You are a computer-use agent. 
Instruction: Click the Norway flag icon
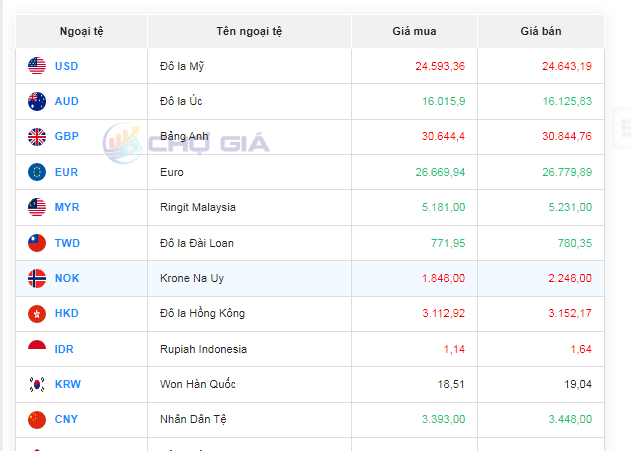tap(37, 278)
